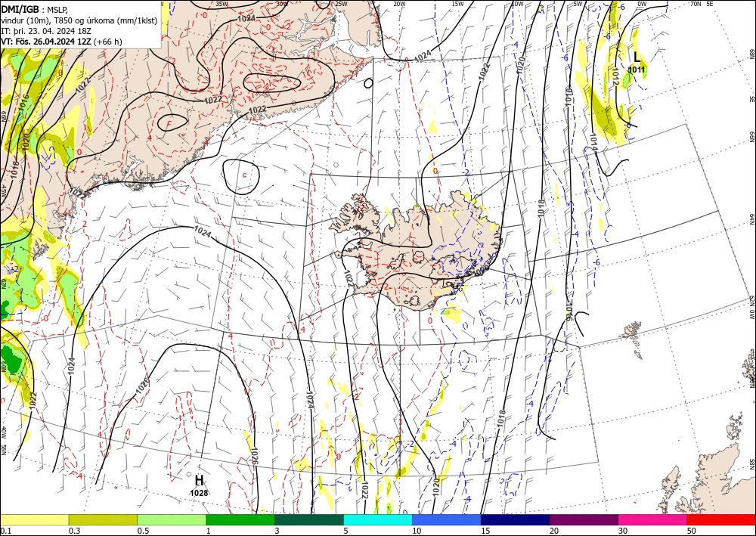
Task: Click the 'IT: þri. 23. 04. 2024 18Z' line
Action: (x=48, y=31)
